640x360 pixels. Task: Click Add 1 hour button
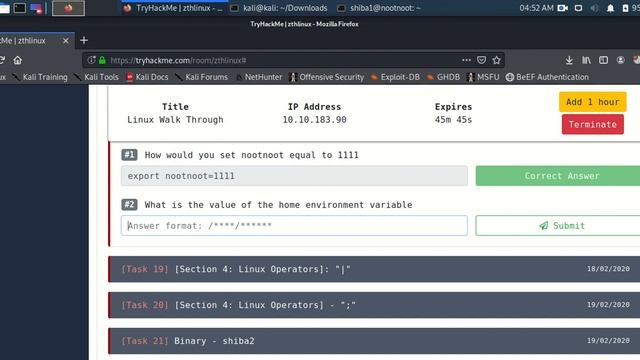click(x=592, y=102)
